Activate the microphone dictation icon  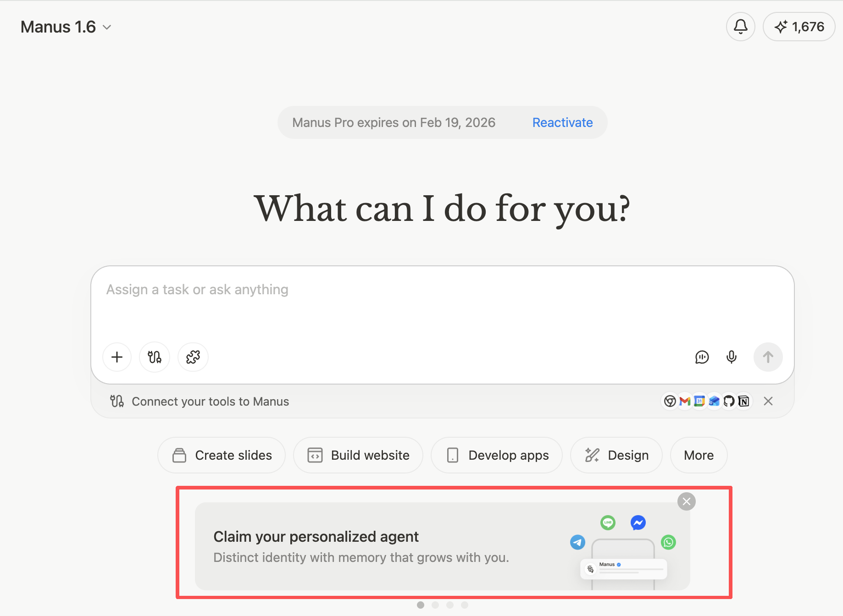[732, 357]
